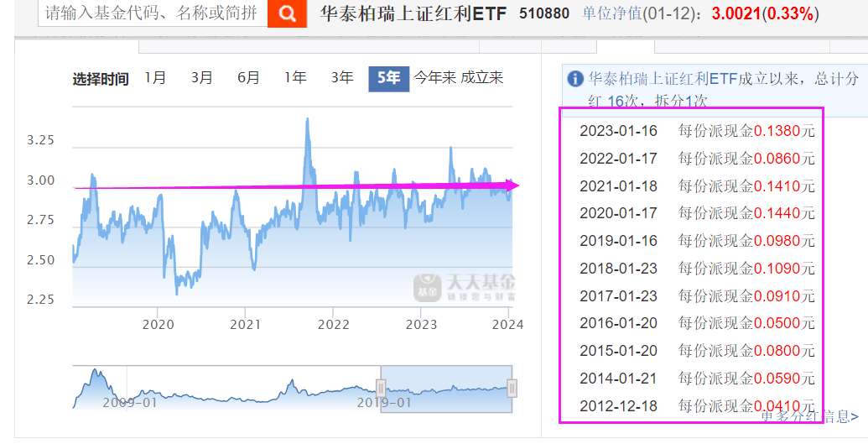Click the 2016-01-20 dividend row
This screenshot has width=868, height=444.
pyautogui.click(x=697, y=322)
